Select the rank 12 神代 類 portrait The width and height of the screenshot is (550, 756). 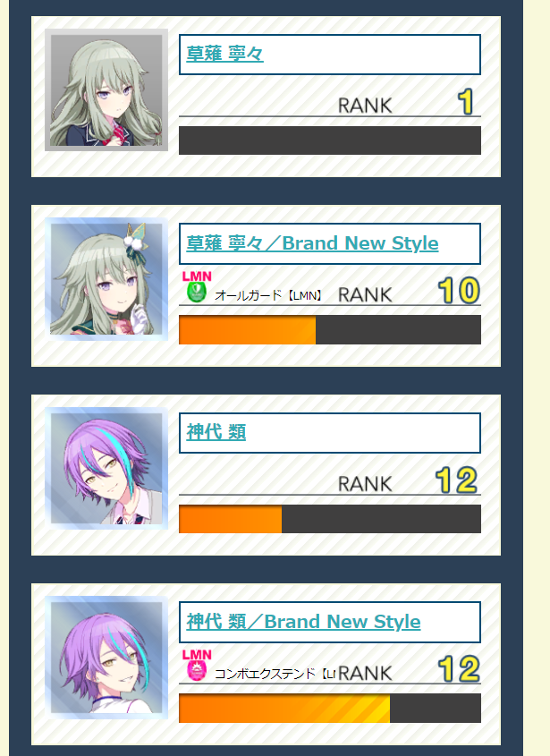click(x=106, y=468)
